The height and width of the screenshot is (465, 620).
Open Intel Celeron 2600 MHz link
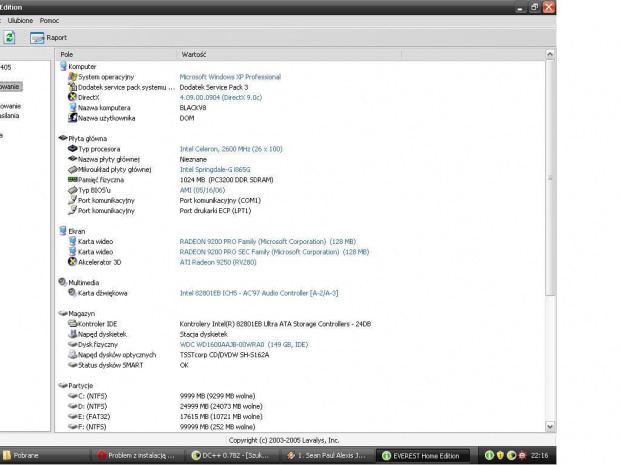click(231, 149)
